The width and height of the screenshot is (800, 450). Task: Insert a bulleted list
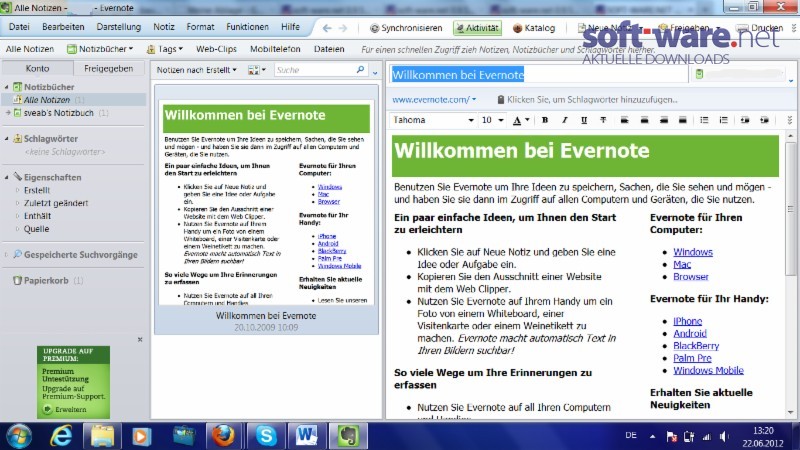point(704,120)
